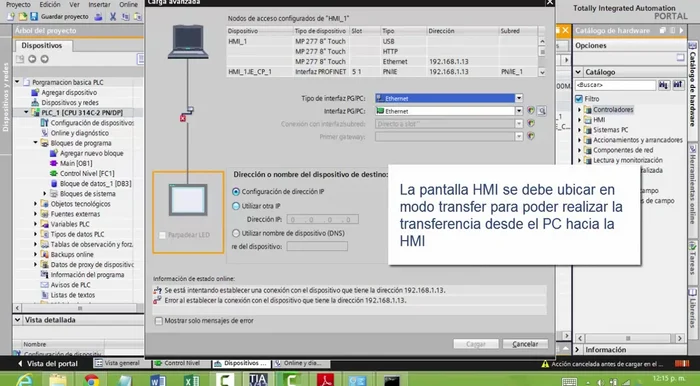Select Configuración de dirección IP radio button
This screenshot has width=700, height=386.
point(236,191)
